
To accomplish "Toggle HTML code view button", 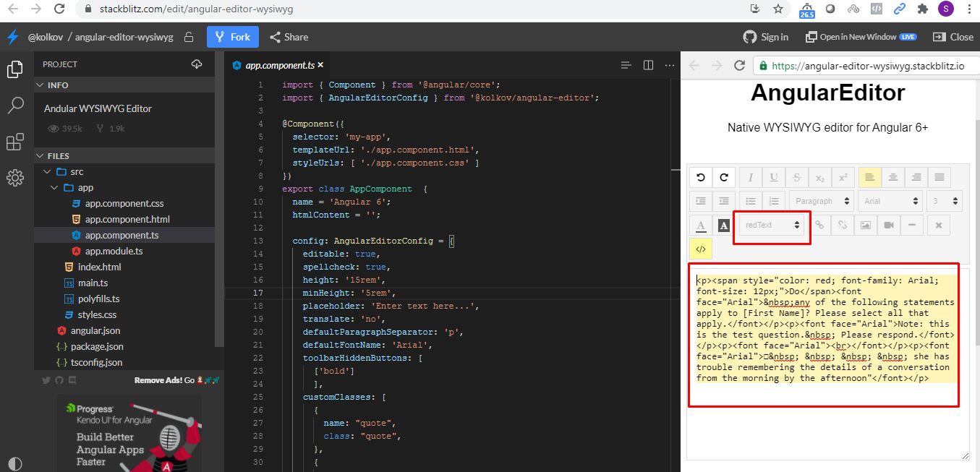I will tap(700, 249).
